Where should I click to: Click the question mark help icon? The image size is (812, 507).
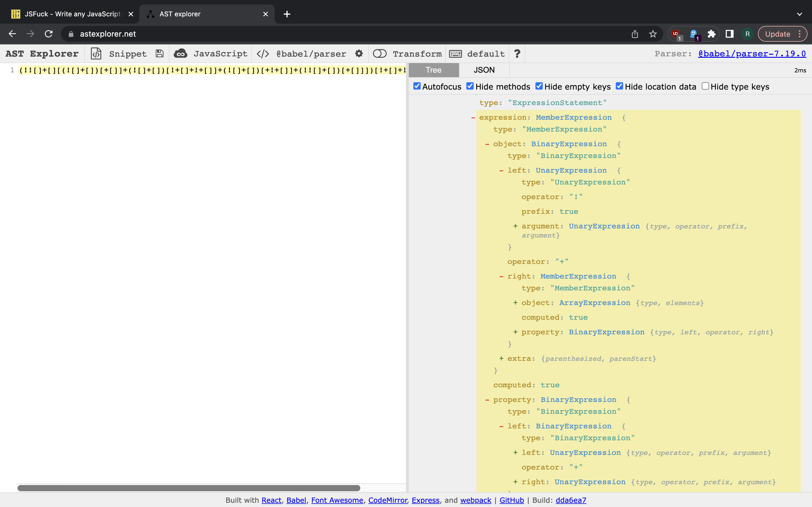tap(517, 54)
